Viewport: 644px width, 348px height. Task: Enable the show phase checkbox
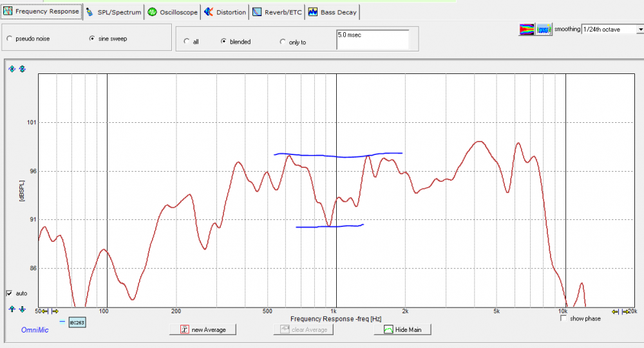(564, 318)
